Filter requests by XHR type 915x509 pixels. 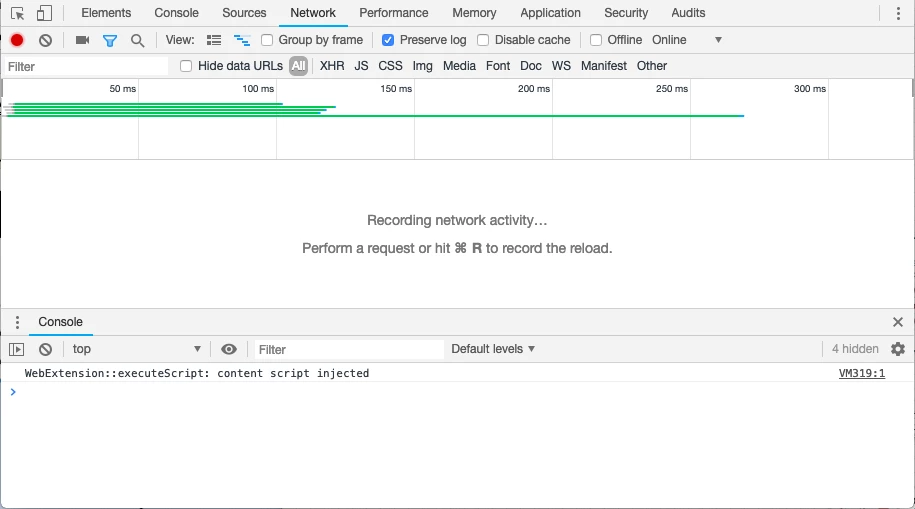point(332,66)
